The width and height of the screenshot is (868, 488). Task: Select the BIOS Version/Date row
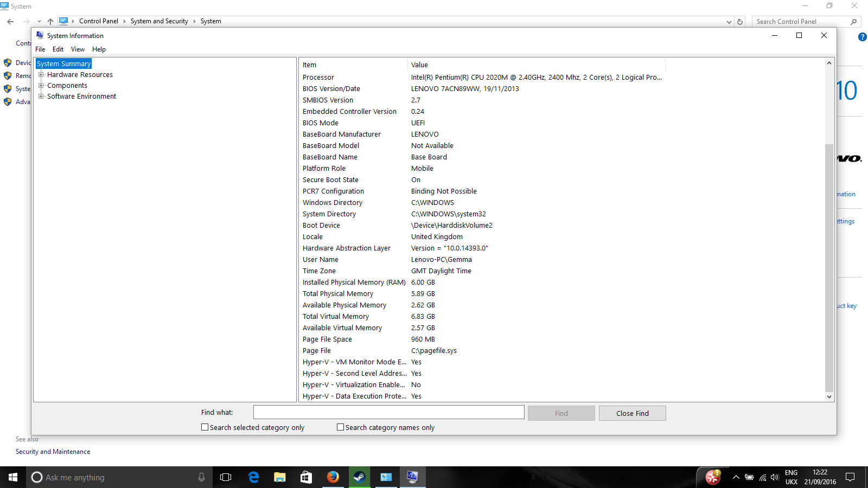482,89
